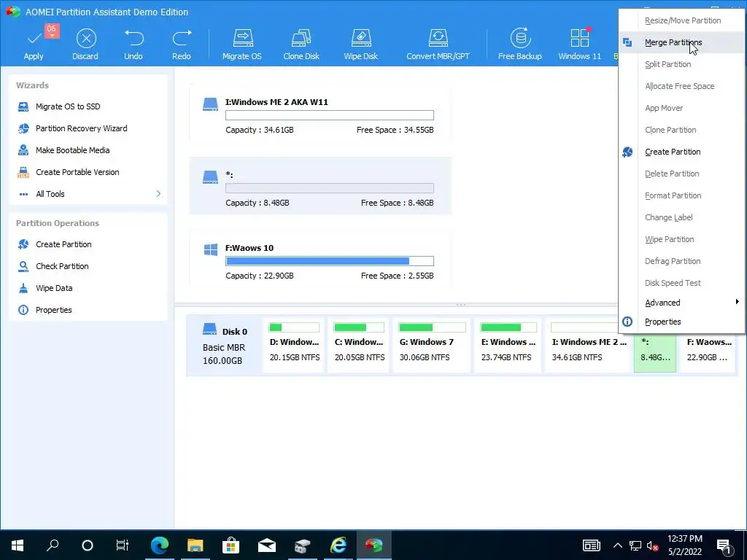Image resolution: width=747 pixels, height=560 pixels.
Task: Click Resize/Move Partition menu entry
Action: 681,20
